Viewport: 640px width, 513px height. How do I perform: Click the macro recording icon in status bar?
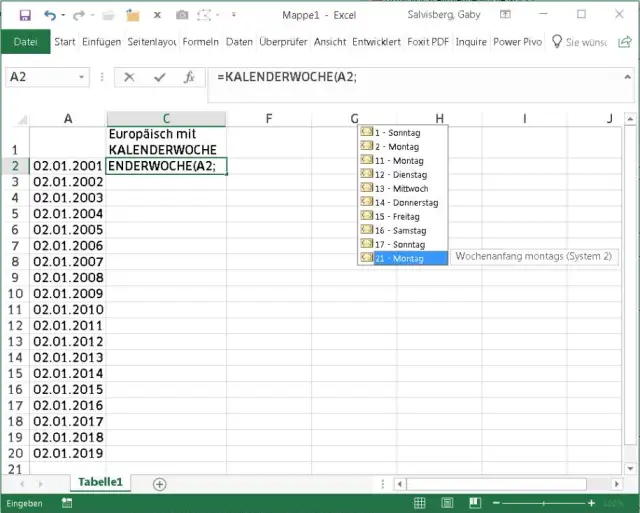66,503
